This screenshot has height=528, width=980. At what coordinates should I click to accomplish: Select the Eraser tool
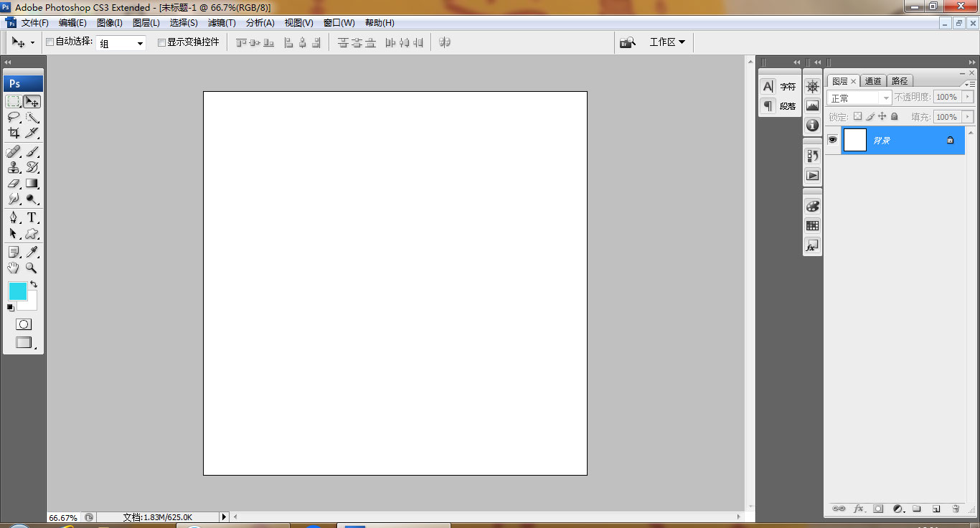(14, 184)
